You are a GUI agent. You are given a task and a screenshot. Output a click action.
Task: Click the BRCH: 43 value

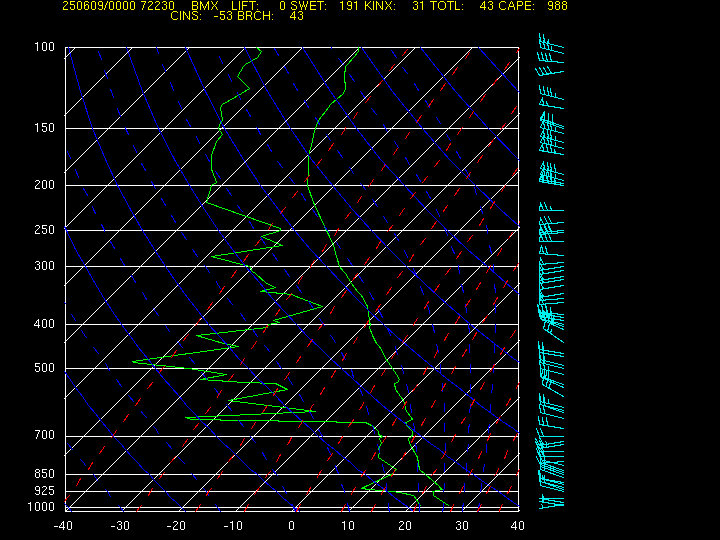(x=270, y=16)
